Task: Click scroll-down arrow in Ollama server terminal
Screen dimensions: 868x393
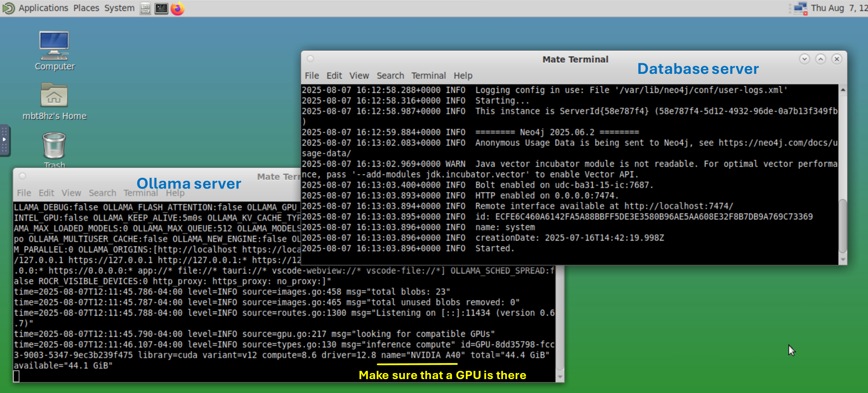Action: tap(560, 377)
